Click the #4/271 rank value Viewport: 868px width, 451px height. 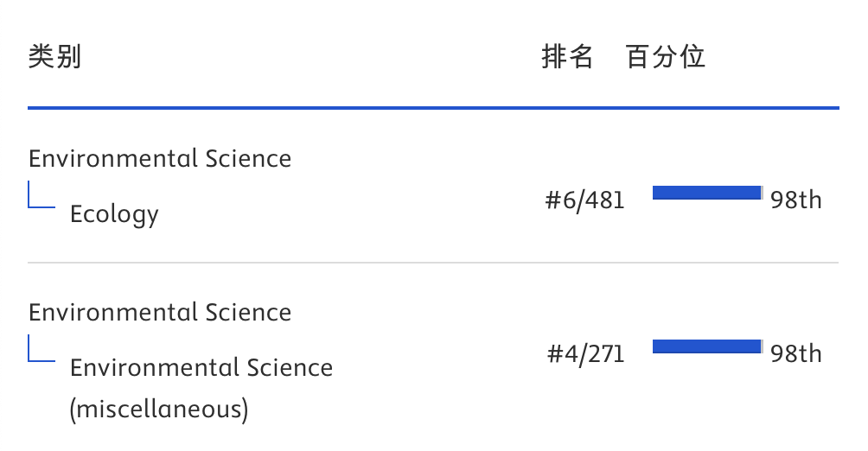tap(585, 353)
